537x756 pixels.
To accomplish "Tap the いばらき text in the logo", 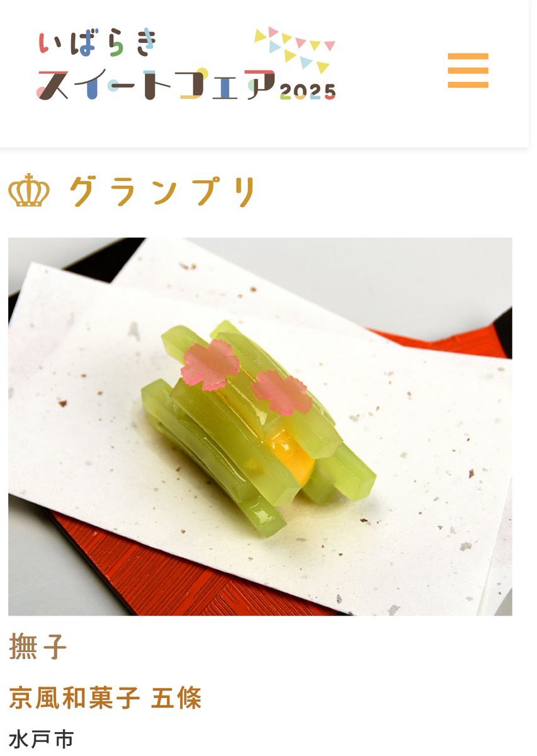I will click(x=97, y=43).
